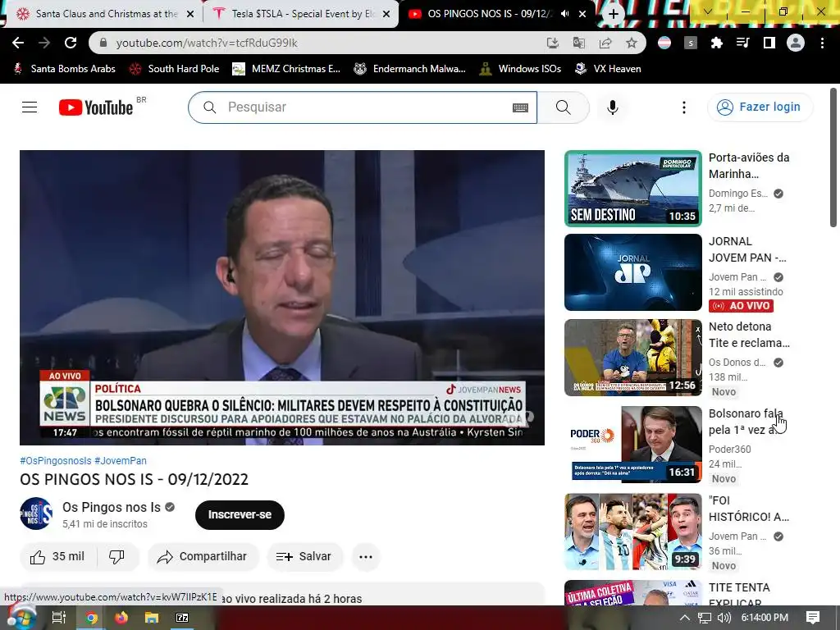
Task: Open Os Pingos nos Is channel name
Action: [112, 507]
